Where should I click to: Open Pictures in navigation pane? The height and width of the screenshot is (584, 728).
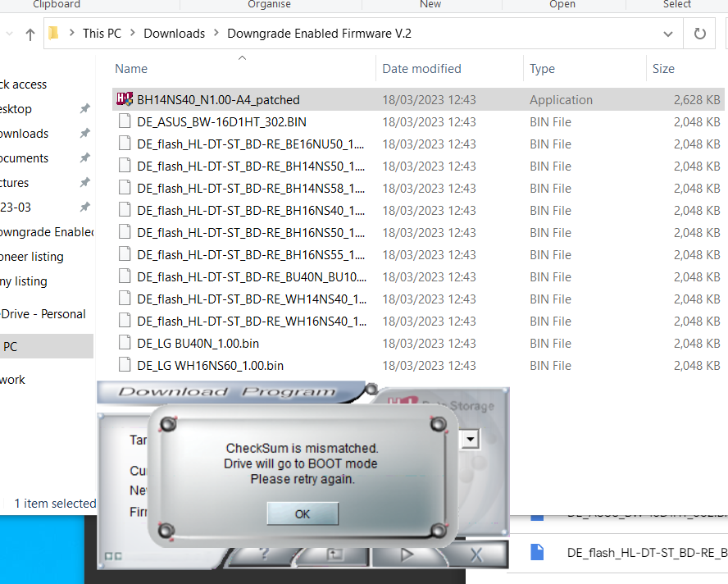(x=15, y=183)
